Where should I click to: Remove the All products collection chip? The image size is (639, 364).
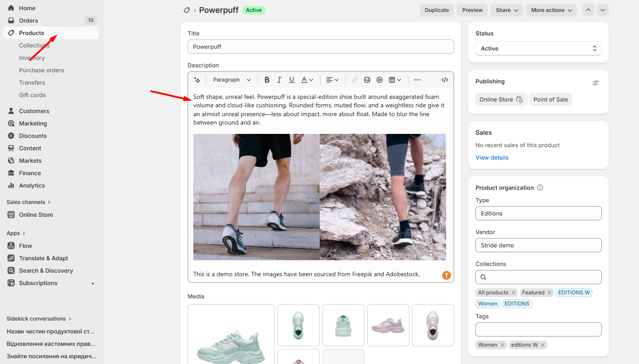[514, 293]
